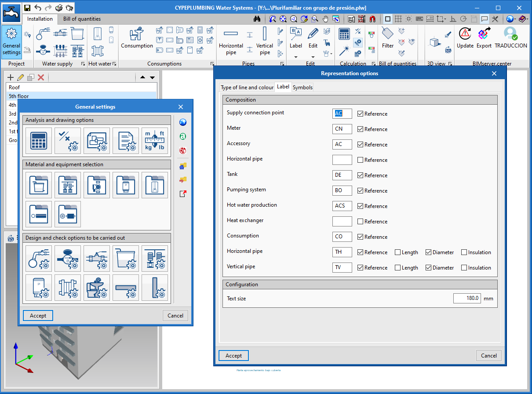The image size is (532, 394).
Task: Click the Update icon for BIMserver.center
Action: (465, 38)
